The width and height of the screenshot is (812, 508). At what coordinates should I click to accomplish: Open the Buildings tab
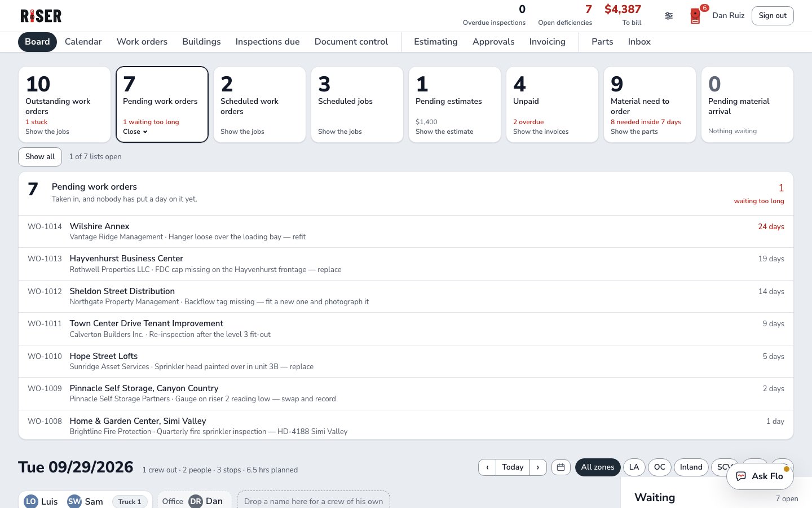coord(201,42)
